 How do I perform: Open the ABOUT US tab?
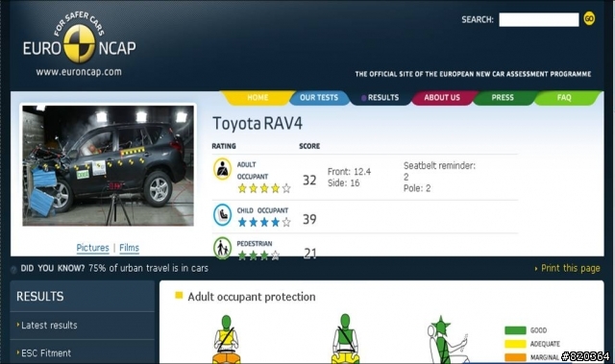click(442, 98)
